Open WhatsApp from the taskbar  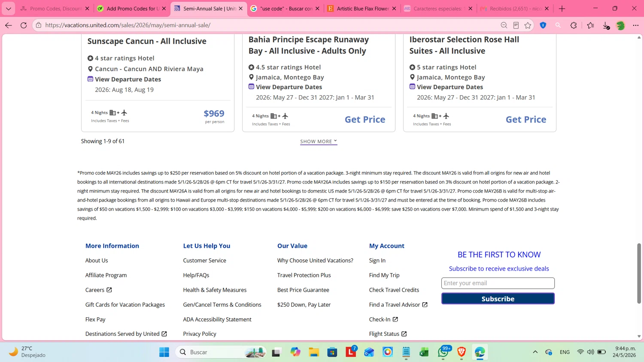443,352
